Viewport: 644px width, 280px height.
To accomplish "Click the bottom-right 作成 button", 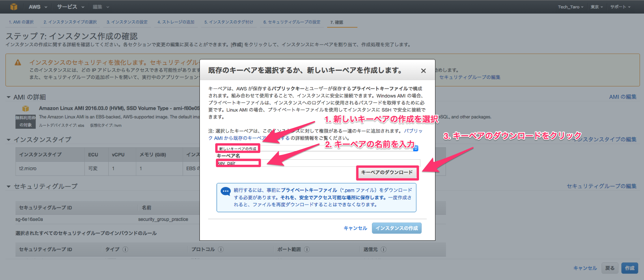I will coord(630,268).
